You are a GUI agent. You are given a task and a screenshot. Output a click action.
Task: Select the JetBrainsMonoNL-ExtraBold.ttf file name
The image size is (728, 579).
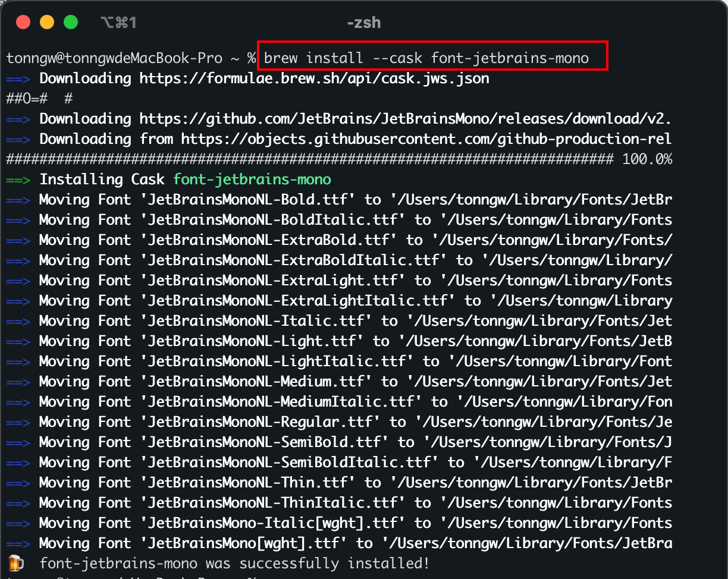[x=268, y=240]
